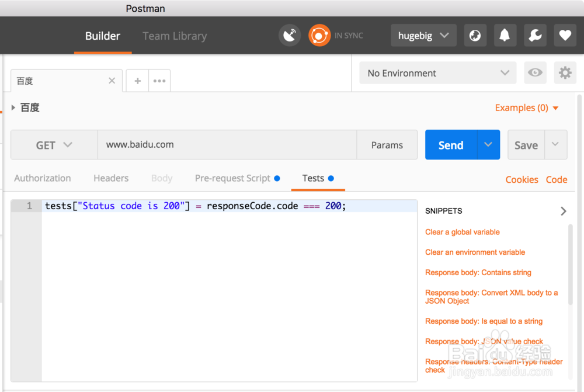This screenshot has height=392, width=584.
Task: Close the 百度 request tab
Action: tap(112, 81)
